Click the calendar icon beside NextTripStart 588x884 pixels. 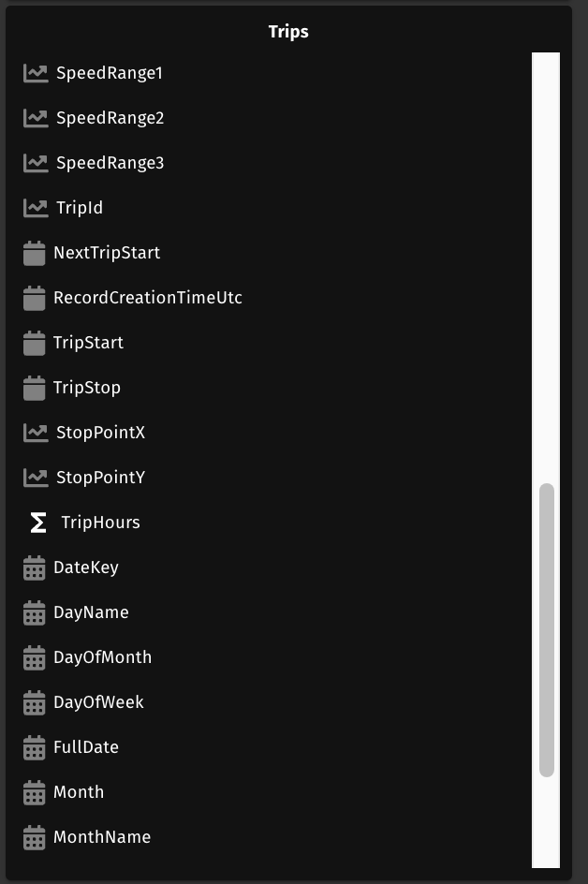point(35,253)
